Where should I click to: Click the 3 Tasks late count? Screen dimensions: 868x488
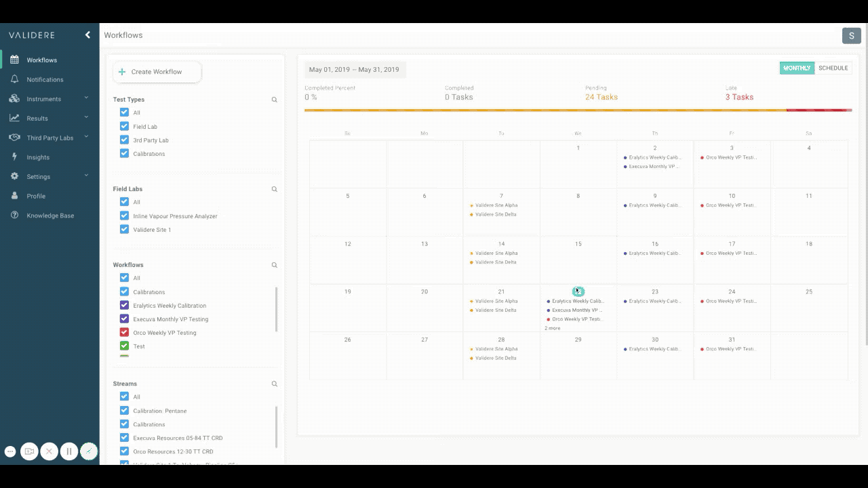[x=739, y=97]
